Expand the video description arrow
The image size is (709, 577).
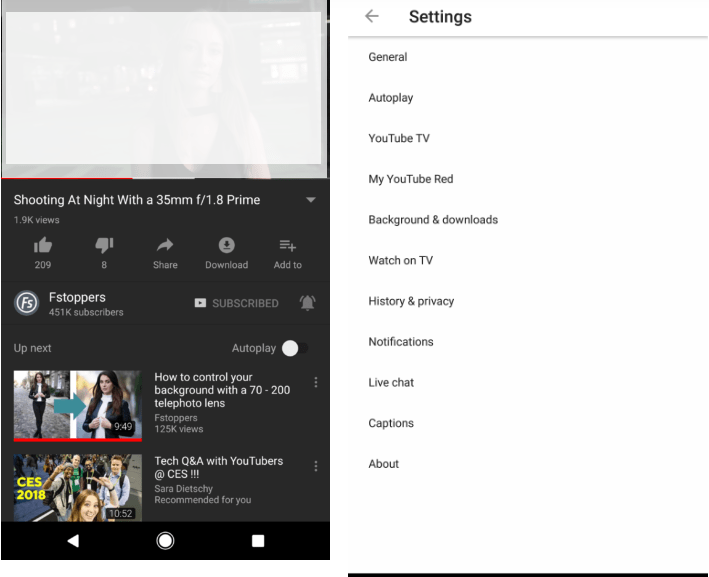[311, 199]
